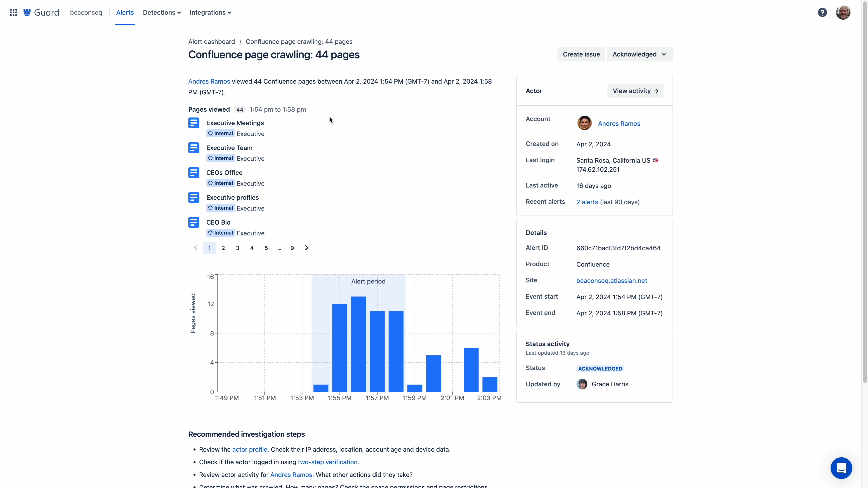The width and height of the screenshot is (868, 488).
Task: Go to next page of viewed pages
Action: (x=307, y=248)
